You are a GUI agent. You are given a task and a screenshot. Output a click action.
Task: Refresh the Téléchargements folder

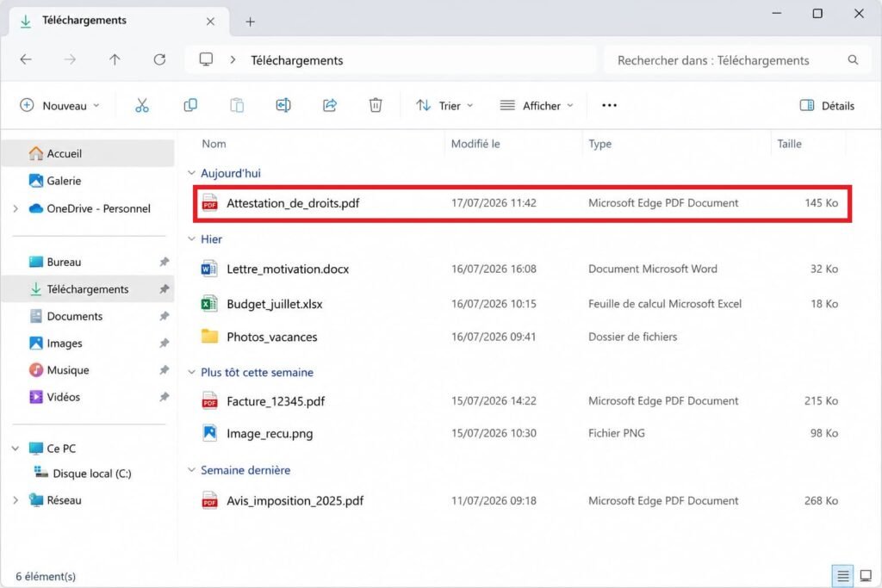pos(159,59)
